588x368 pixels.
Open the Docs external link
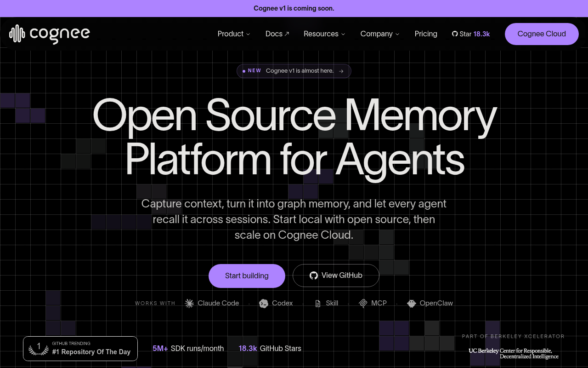[277, 34]
